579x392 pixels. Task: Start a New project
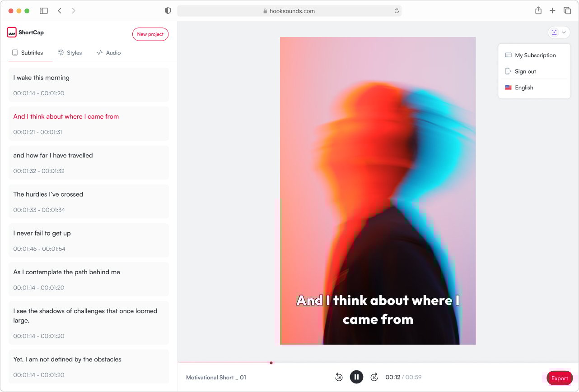150,34
